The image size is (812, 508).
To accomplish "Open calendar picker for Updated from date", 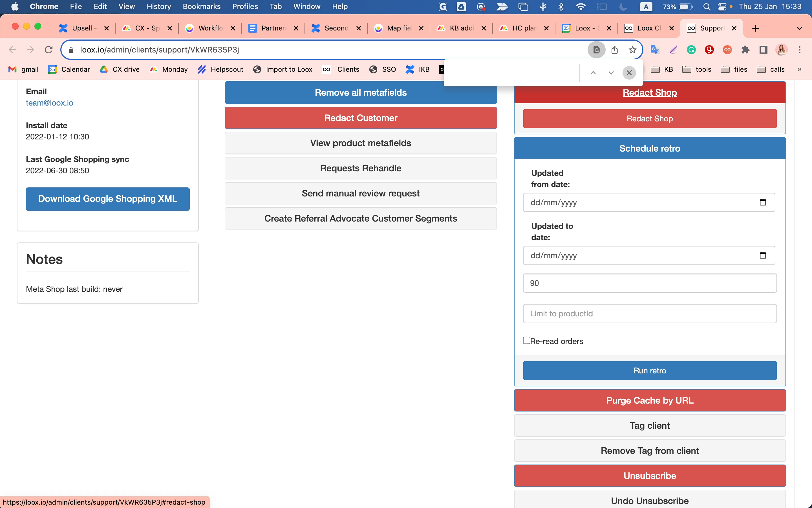I will pos(763,202).
